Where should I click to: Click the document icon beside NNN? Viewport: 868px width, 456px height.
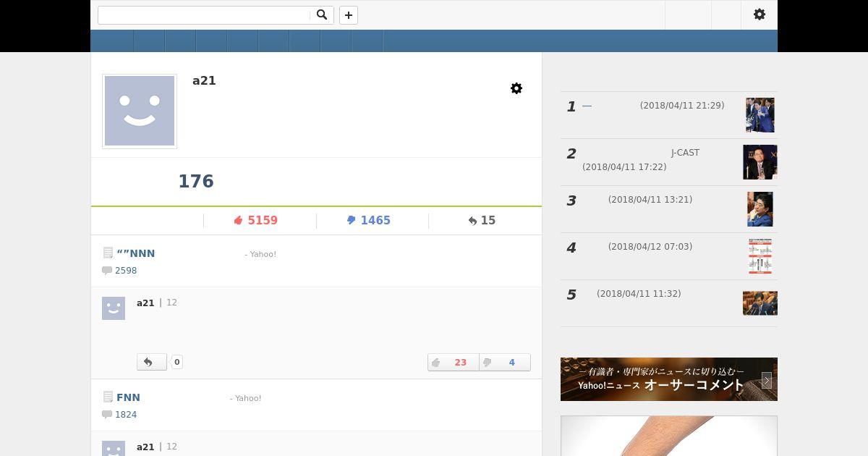108,253
